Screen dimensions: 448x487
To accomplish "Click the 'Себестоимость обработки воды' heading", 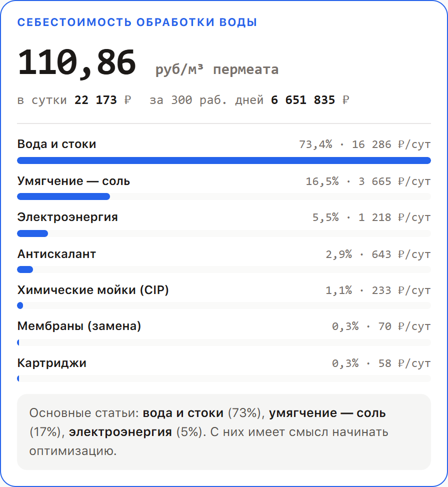I will point(137,22).
